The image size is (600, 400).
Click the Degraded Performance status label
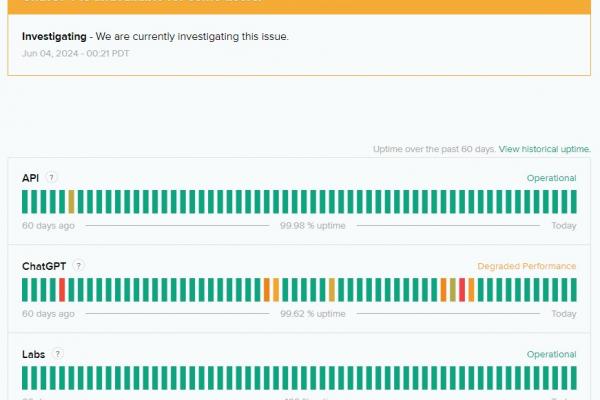[527, 266]
